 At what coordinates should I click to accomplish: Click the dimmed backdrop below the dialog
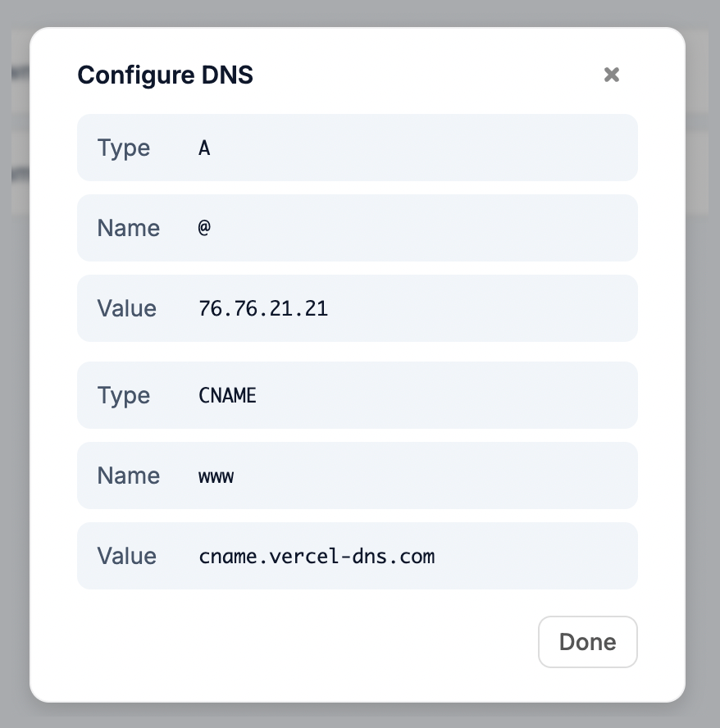pyautogui.click(x=359, y=716)
